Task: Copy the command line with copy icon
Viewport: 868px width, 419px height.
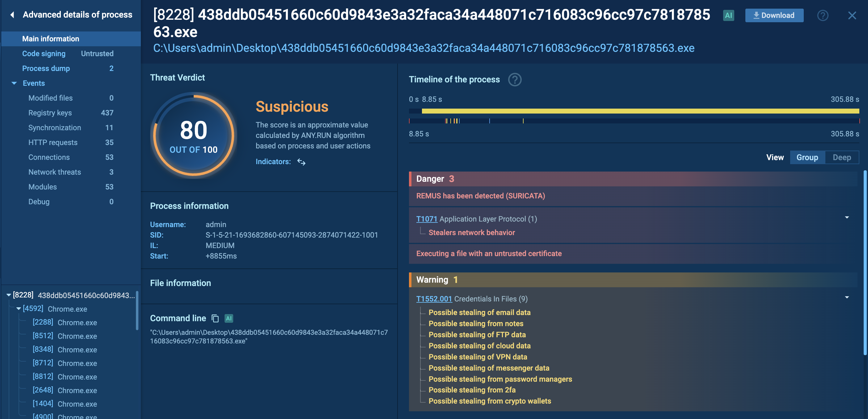Action: (x=215, y=318)
